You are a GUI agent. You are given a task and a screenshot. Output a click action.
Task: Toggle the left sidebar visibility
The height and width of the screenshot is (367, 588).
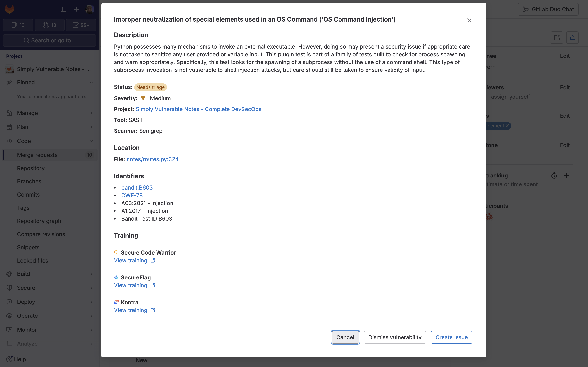[63, 9]
